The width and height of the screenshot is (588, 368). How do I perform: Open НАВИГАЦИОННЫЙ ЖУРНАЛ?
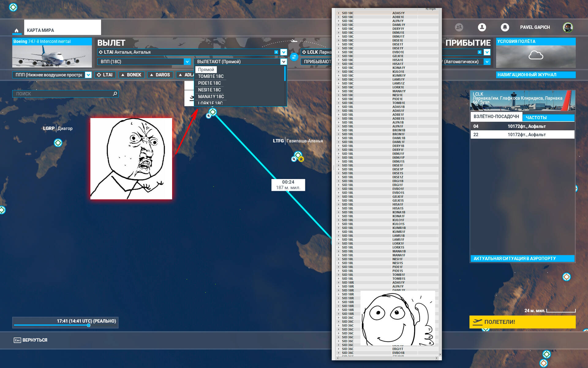pos(536,75)
